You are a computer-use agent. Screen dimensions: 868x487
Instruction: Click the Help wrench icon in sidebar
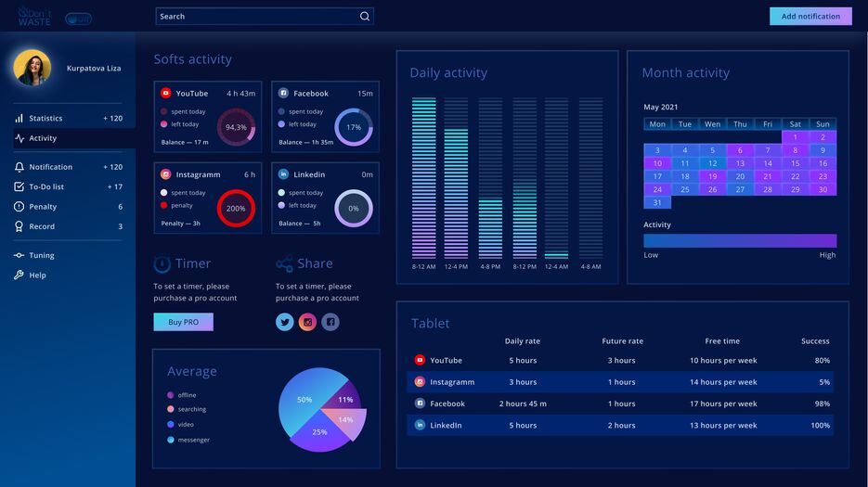tap(19, 276)
